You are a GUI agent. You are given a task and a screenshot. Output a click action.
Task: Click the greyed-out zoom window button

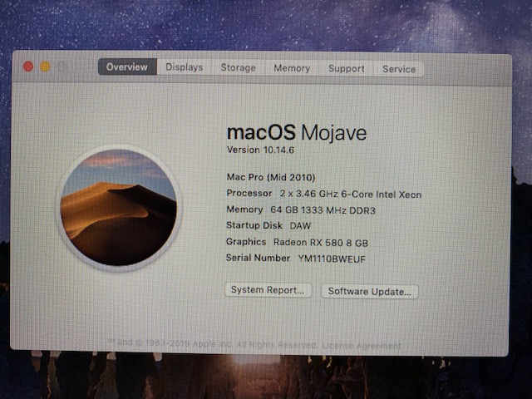[62, 66]
